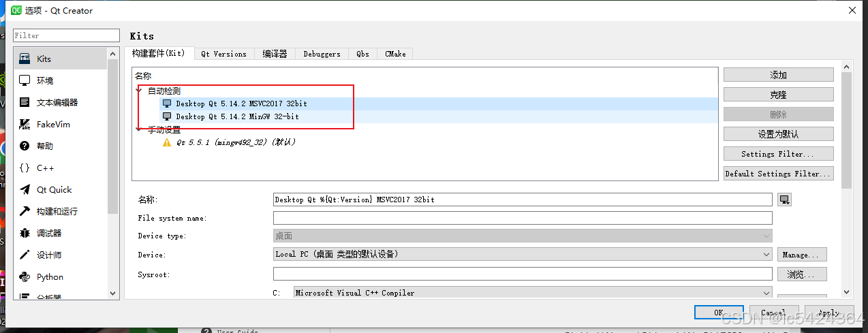Screen dimensions: 868x333
Task: Collapse the 自动检测 auto-detected tree group
Action: pos(140,91)
